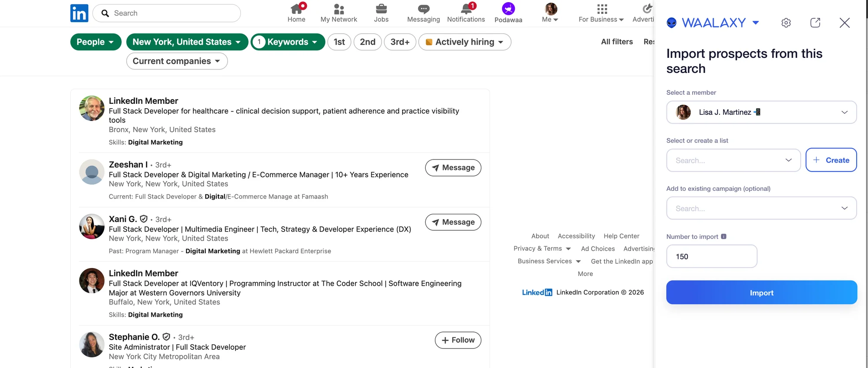868x368 pixels.
Task: Open the Select or create a list dropdown
Action: coord(733,160)
